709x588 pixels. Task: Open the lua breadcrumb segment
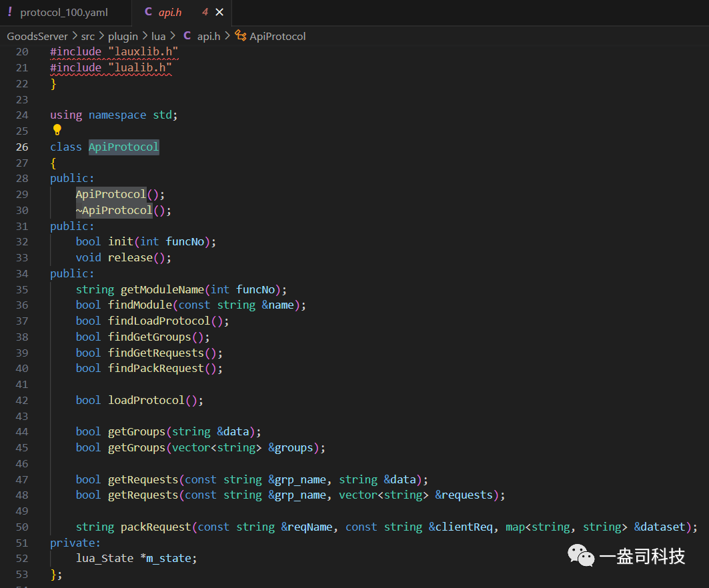[158, 36]
